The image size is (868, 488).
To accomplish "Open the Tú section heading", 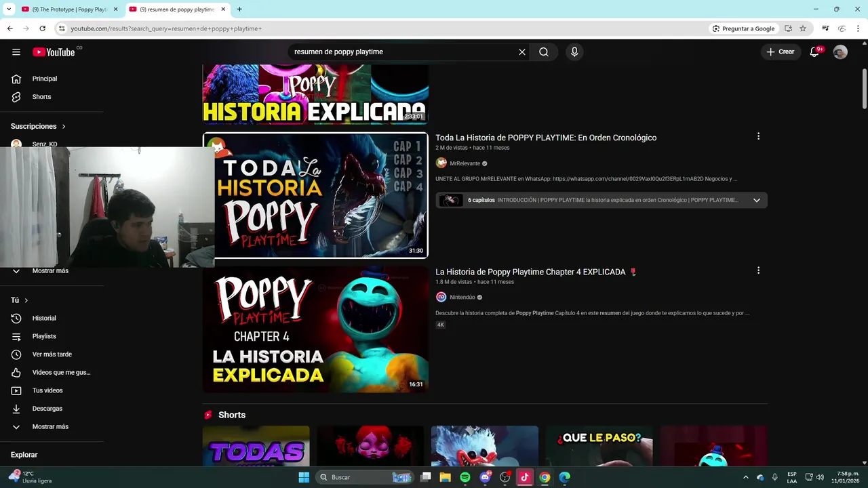I will (19, 300).
